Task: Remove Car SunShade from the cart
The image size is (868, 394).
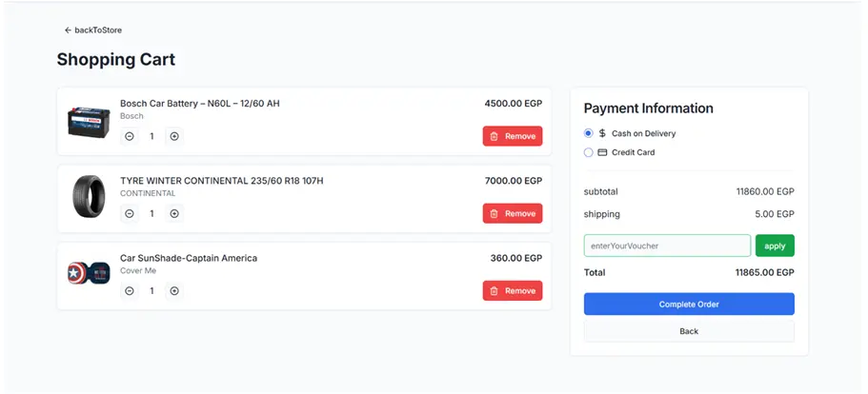Action: [513, 291]
